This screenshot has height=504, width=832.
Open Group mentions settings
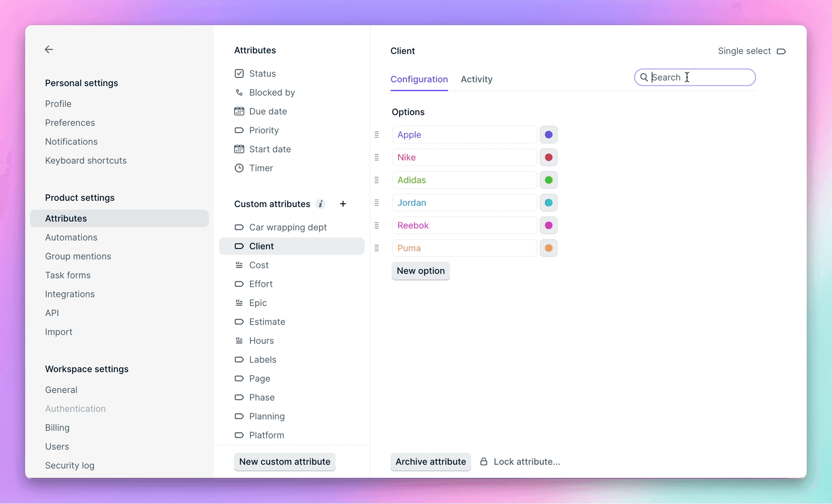pyautogui.click(x=78, y=256)
